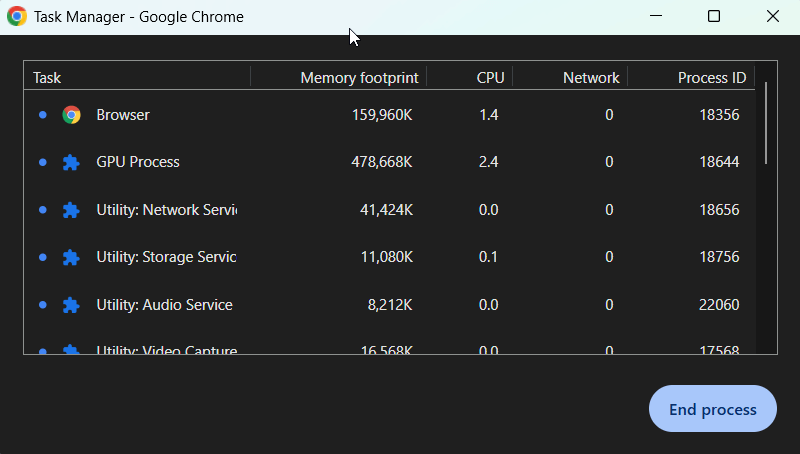The width and height of the screenshot is (800, 454).
Task: Click the puzzle icon beside Utility: Network Service
Action: pyautogui.click(x=71, y=210)
